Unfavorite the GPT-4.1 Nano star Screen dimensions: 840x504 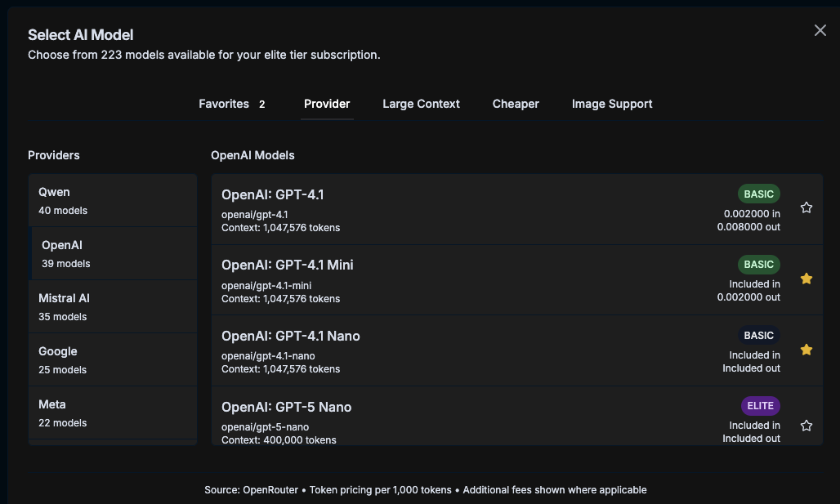(806, 350)
